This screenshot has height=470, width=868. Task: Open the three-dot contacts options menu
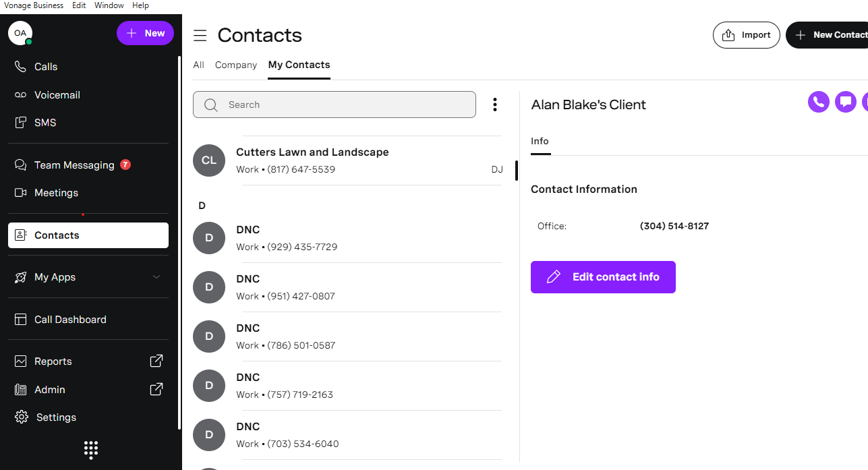(494, 105)
